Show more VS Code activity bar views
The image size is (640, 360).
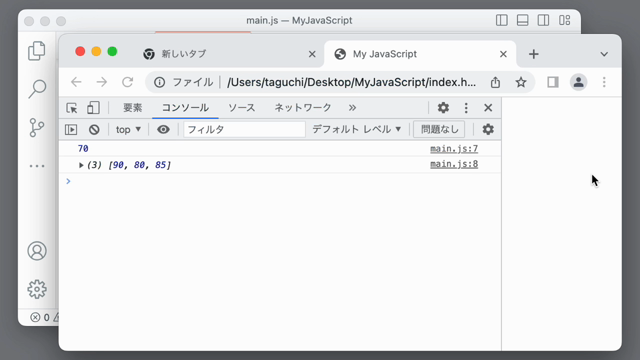(x=37, y=166)
